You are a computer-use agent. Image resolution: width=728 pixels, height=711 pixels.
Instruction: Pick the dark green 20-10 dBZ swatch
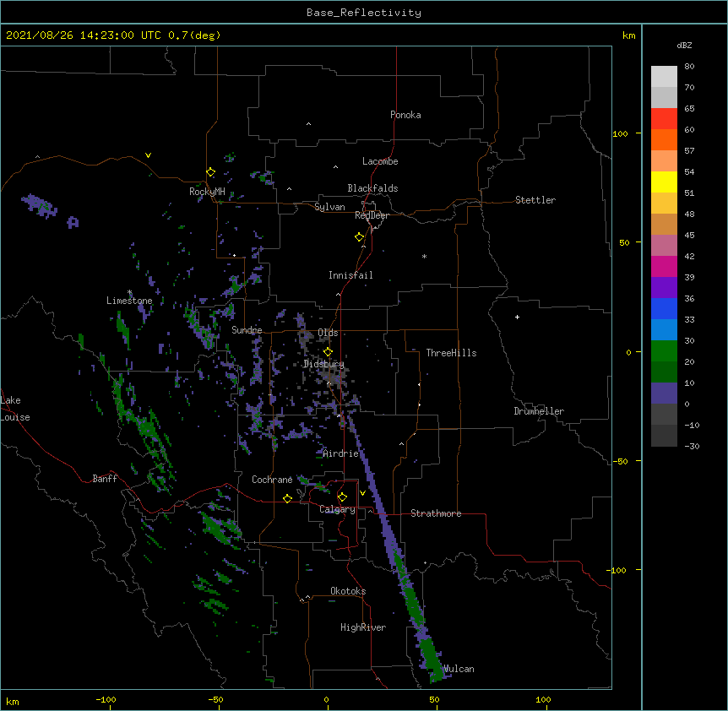664,372
